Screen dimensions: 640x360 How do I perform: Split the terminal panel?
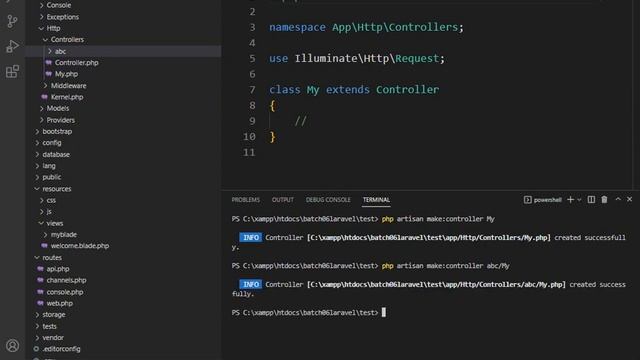tap(591, 200)
